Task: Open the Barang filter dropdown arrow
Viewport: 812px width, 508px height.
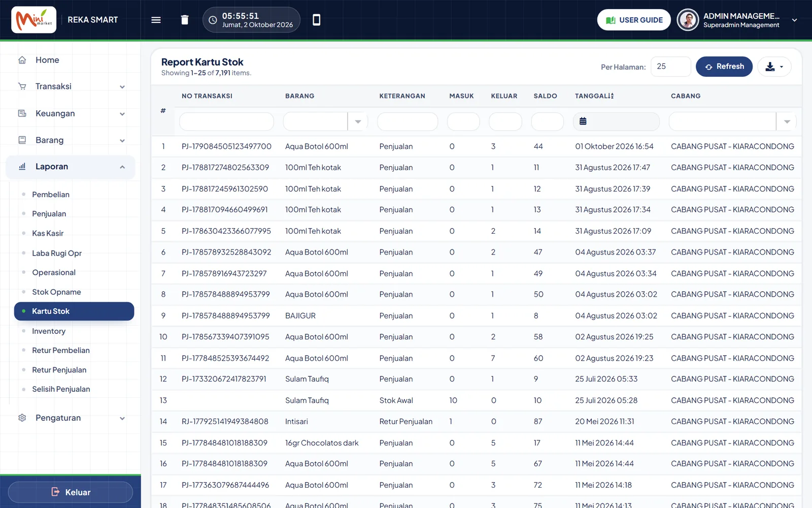Action: coord(358,121)
